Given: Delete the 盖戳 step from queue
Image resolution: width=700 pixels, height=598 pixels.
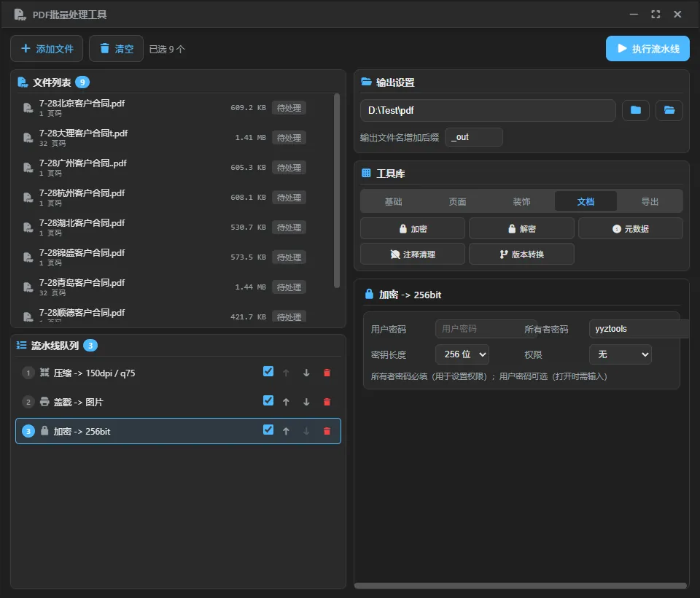Looking at the screenshot, I should 327,402.
